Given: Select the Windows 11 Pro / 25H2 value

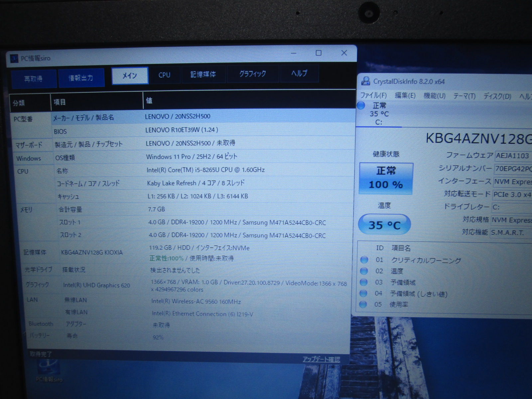Looking at the screenshot, I should pyautogui.click(x=192, y=156).
